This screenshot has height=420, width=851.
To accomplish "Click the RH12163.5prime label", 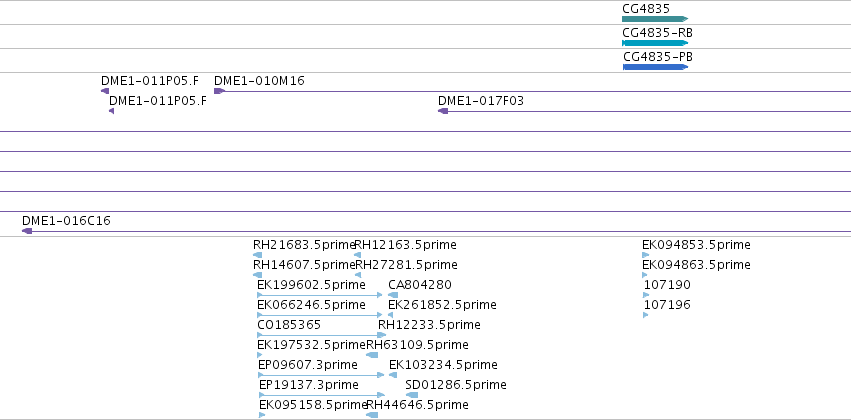I will [x=405, y=245].
